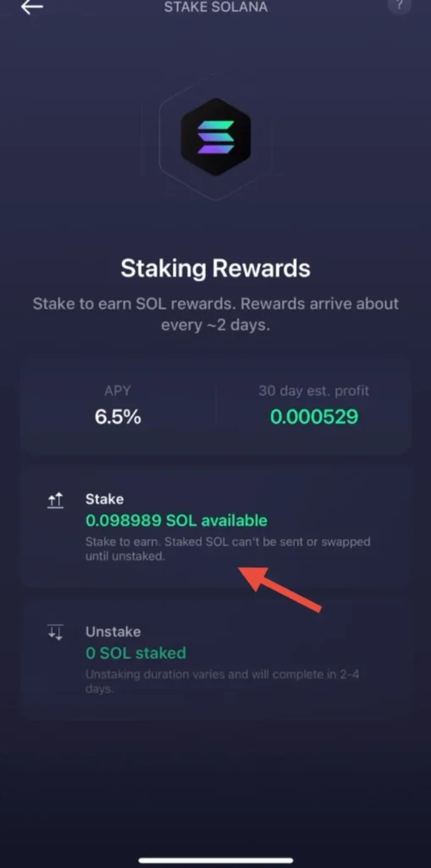Tap 0.098989 SOL available amount

(176, 520)
